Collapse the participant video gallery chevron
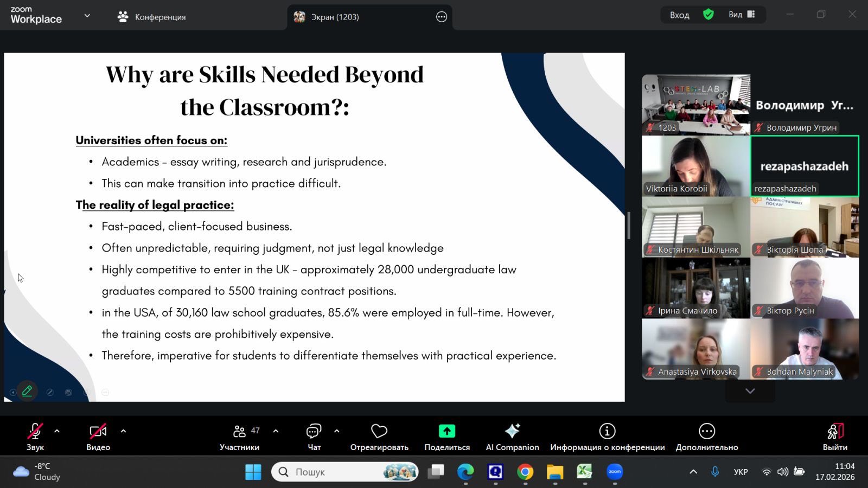The width and height of the screenshot is (868, 488). tap(750, 391)
